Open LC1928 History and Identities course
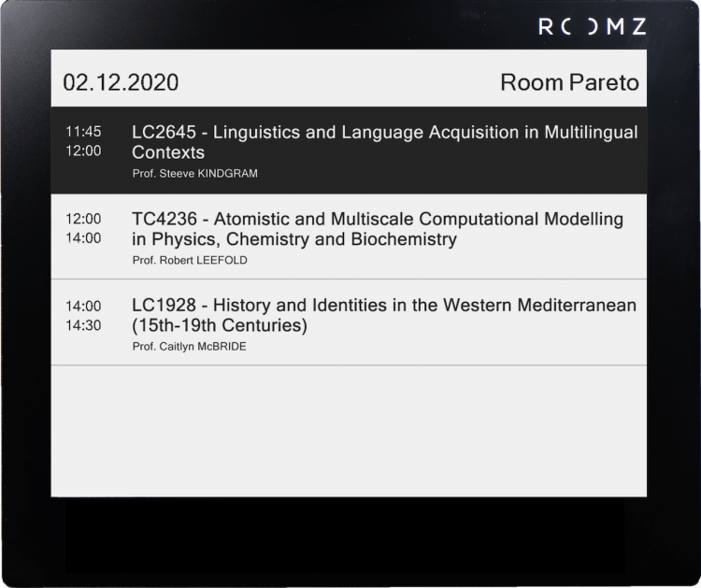701x588 pixels. (x=349, y=323)
